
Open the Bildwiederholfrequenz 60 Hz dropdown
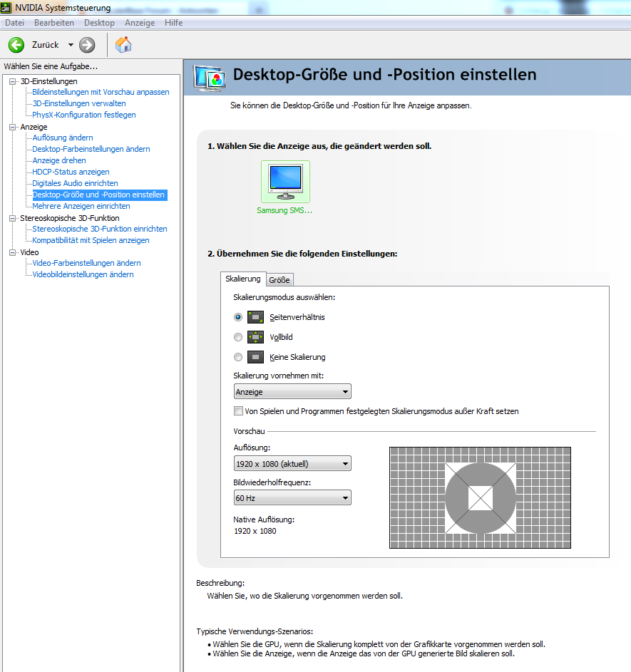pyautogui.click(x=292, y=498)
